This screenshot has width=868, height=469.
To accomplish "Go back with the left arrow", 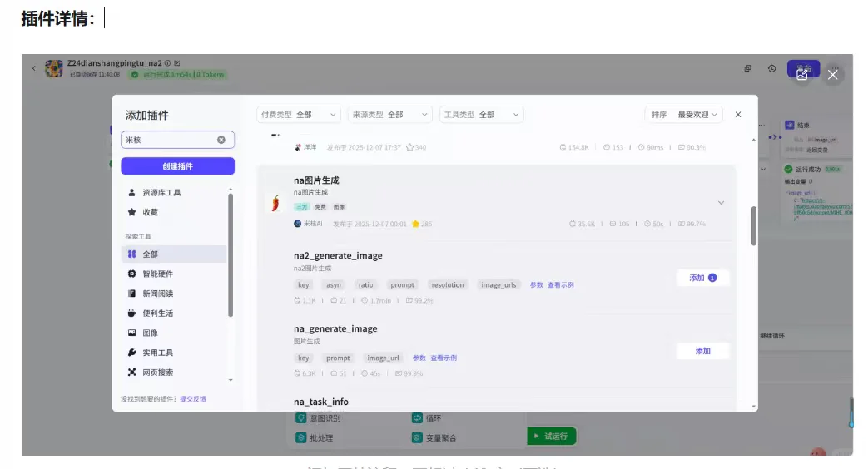I will (x=34, y=68).
